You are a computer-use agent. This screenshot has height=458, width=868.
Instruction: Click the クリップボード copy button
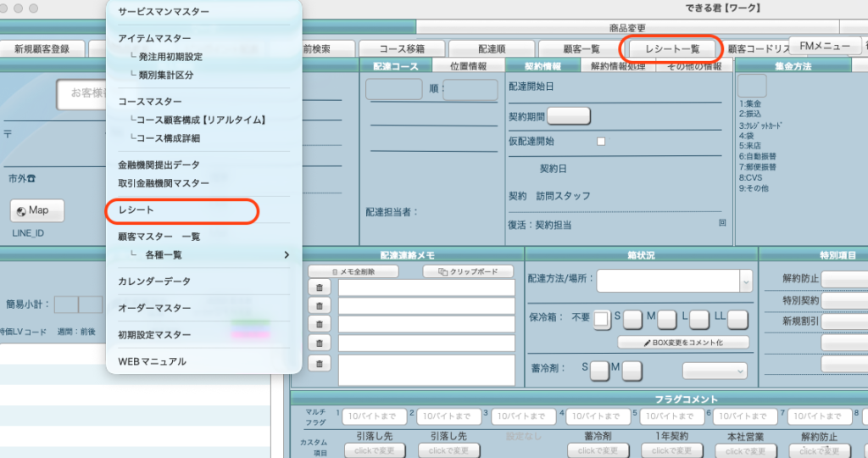(x=468, y=271)
